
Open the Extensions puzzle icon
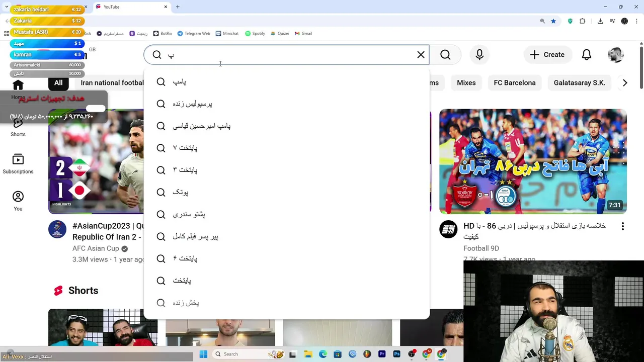point(583,21)
